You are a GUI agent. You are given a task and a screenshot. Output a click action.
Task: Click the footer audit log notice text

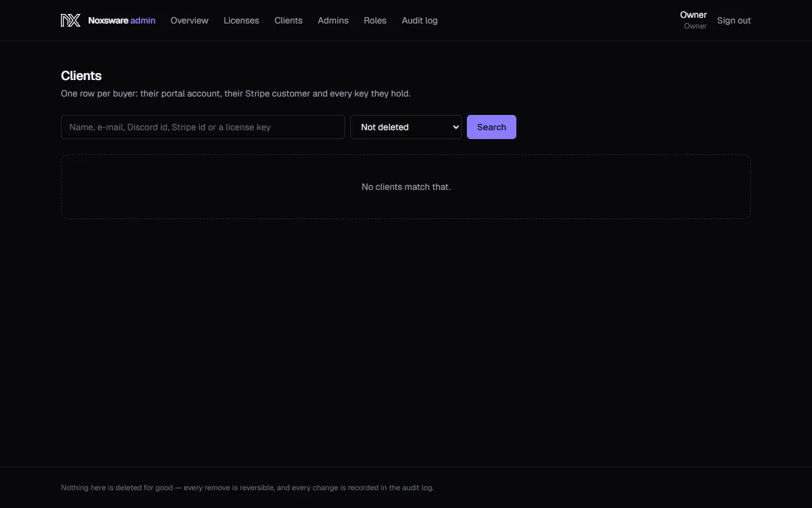click(x=247, y=488)
